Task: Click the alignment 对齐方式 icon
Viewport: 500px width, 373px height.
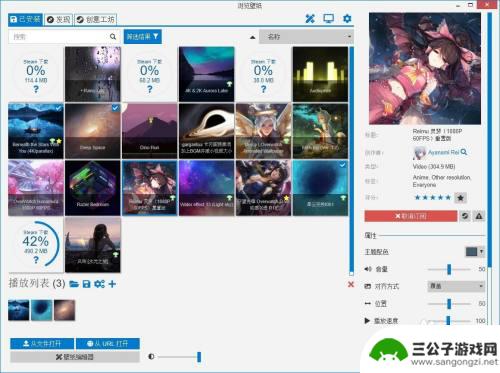Action: point(367,286)
